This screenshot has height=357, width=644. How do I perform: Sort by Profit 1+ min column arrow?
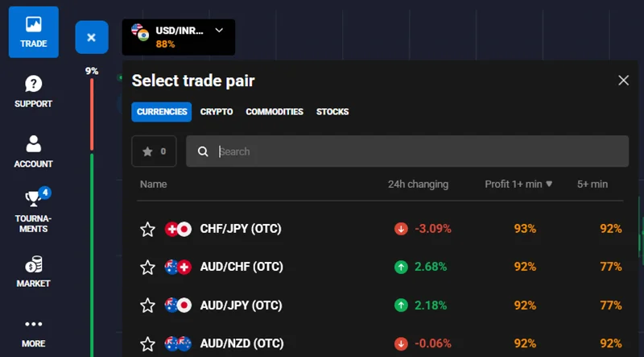click(549, 185)
